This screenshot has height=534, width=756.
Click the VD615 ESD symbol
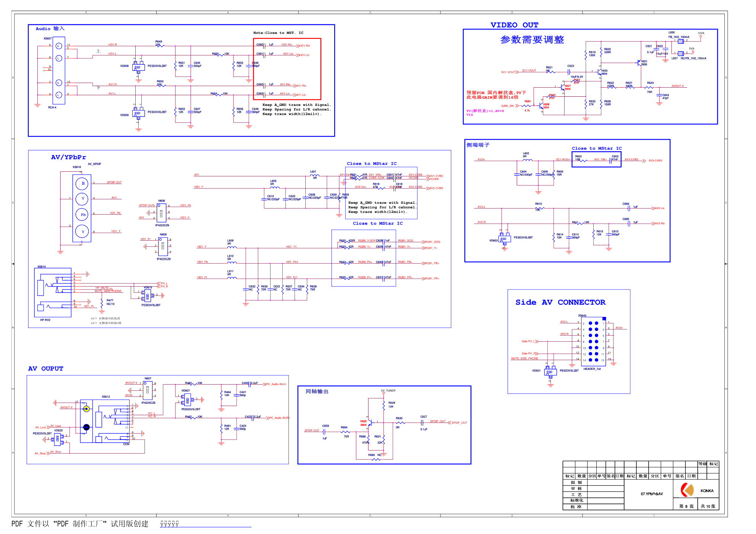(x=147, y=296)
